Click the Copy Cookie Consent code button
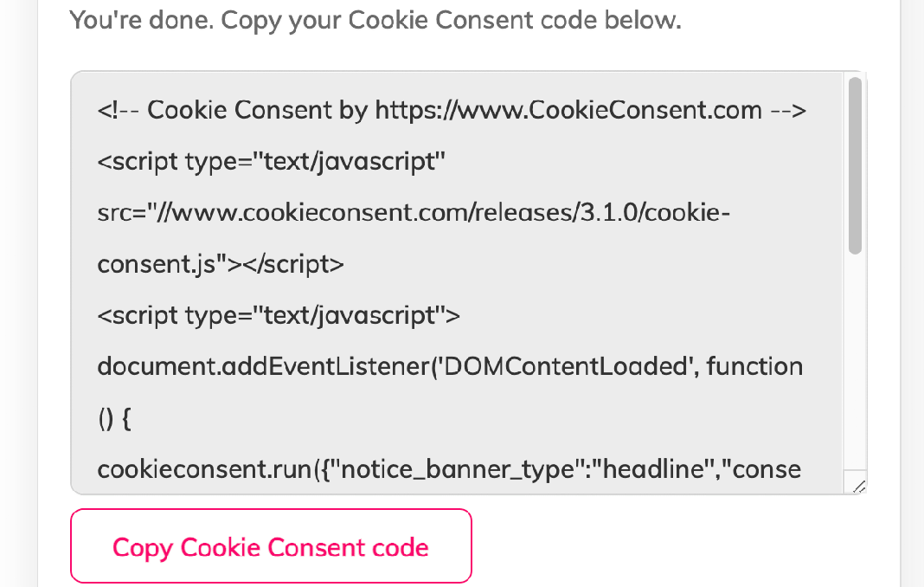 [x=271, y=547]
